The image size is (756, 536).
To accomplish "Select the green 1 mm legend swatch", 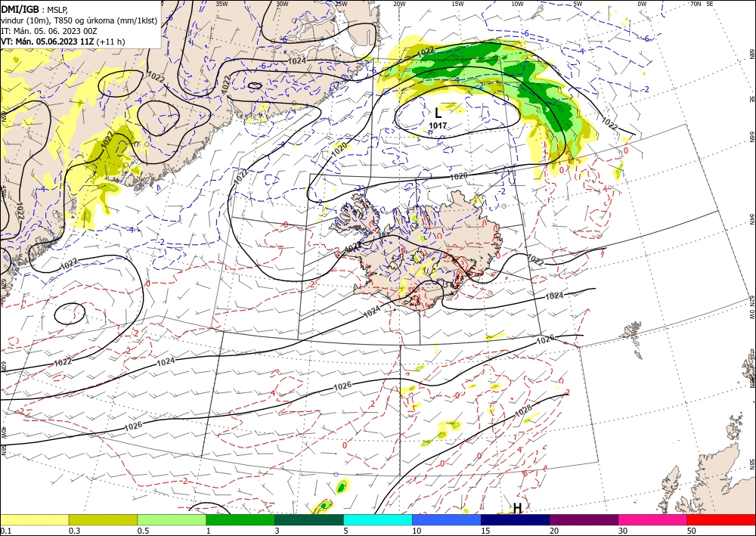I will (x=240, y=519).
